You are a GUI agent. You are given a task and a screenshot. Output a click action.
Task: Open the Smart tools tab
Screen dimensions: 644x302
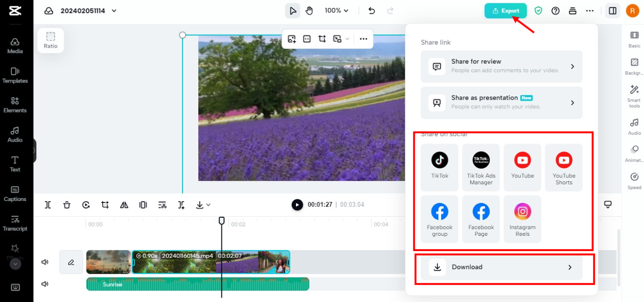point(634,97)
